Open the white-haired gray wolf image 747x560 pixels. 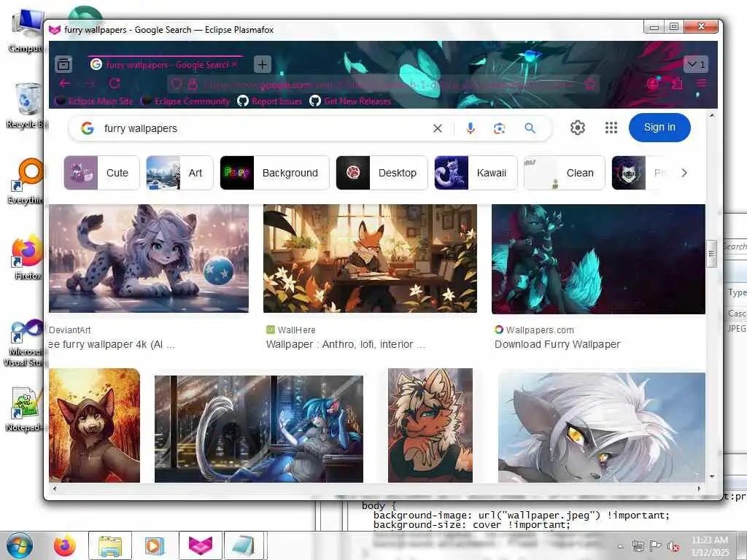tap(602, 427)
